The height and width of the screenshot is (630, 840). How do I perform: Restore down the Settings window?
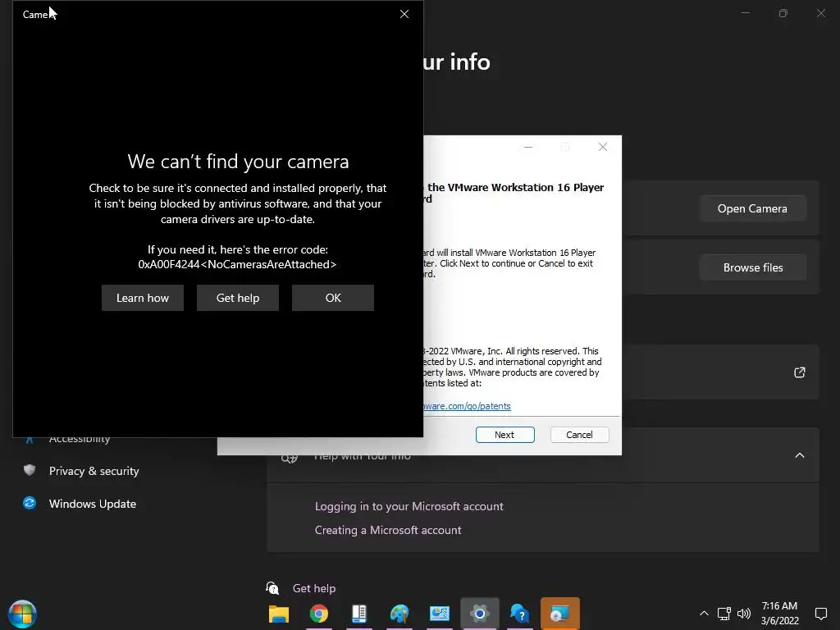click(x=783, y=13)
